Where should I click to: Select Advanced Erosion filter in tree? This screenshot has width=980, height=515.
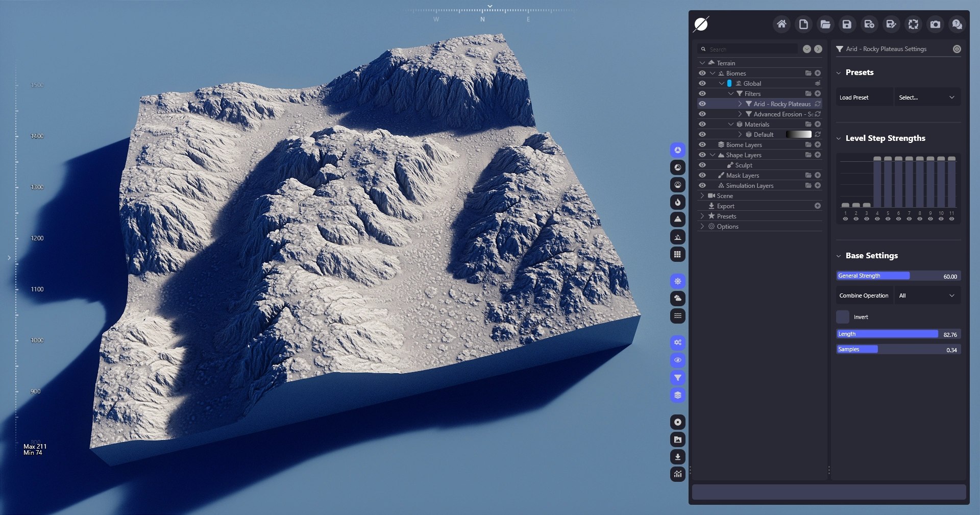point(781,114)
